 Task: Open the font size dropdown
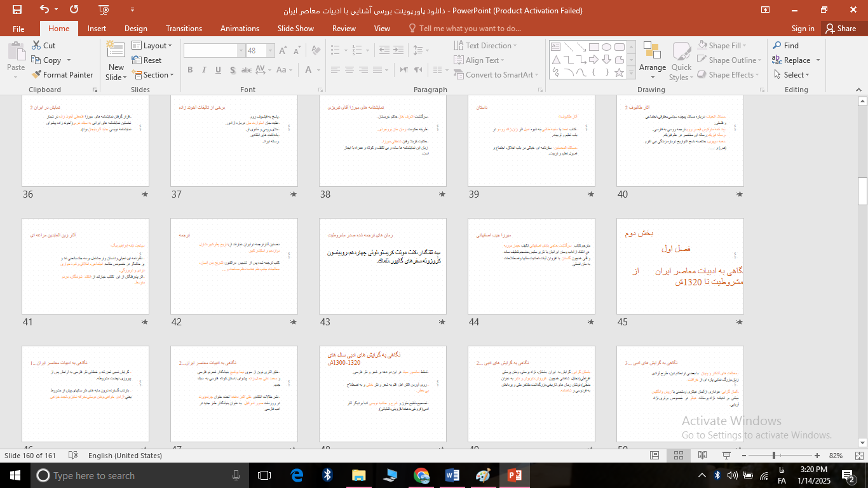point(271,51)
